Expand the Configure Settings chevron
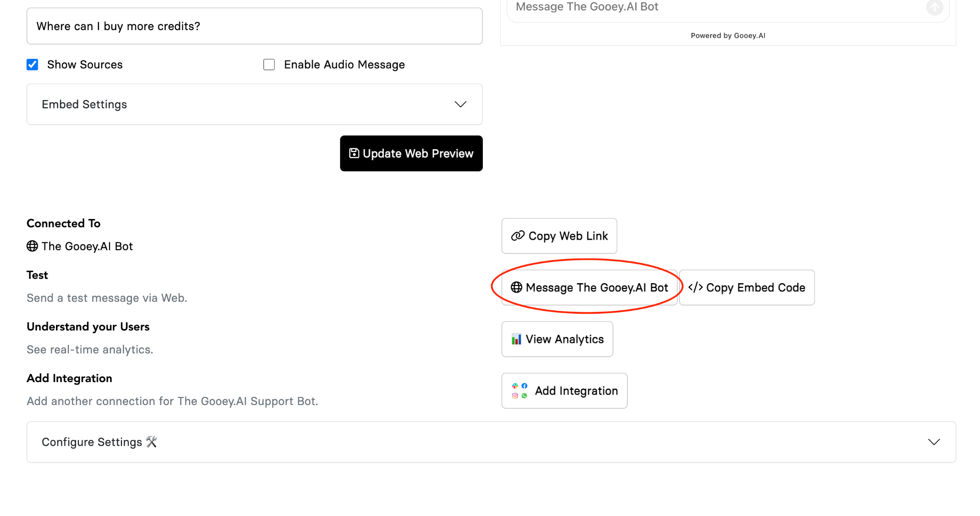Screen dimensions: 980x516 (x=934, y=442)
